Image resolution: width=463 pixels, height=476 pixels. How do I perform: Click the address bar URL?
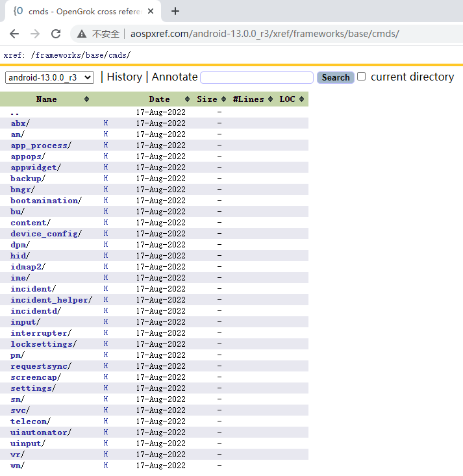coord(265,34)
